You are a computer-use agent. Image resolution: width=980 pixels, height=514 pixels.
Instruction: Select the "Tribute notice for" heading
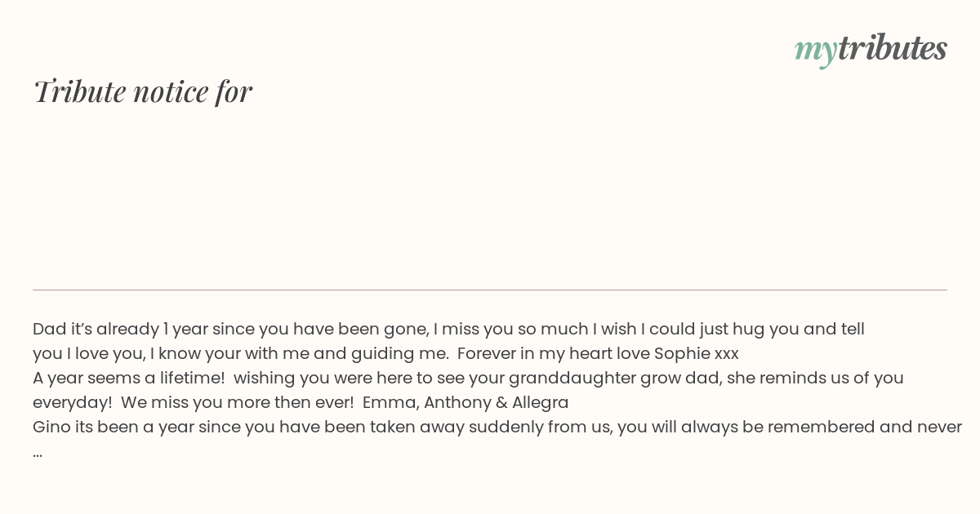pyautogui.click(x=142, y=91)
